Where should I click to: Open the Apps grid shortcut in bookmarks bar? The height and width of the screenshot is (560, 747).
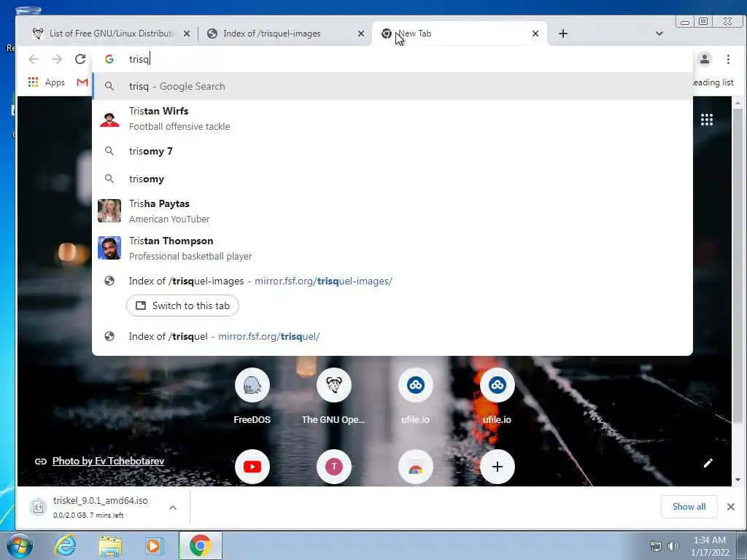click(46, 82)
